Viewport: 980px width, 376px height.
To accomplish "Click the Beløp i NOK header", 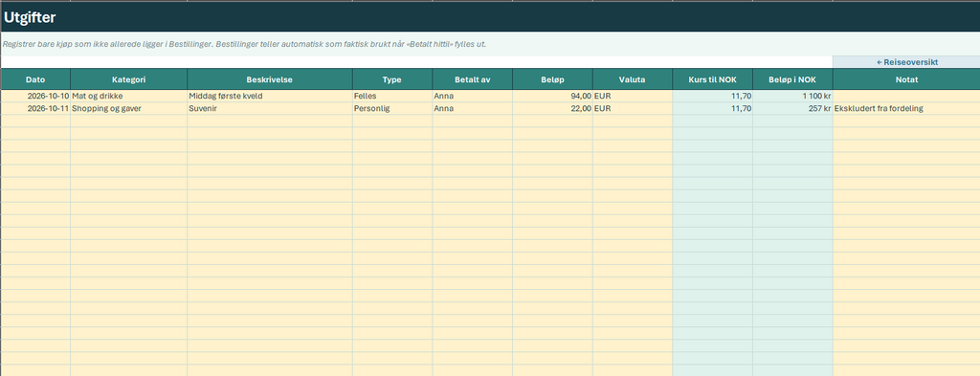I will pos(792,79).
